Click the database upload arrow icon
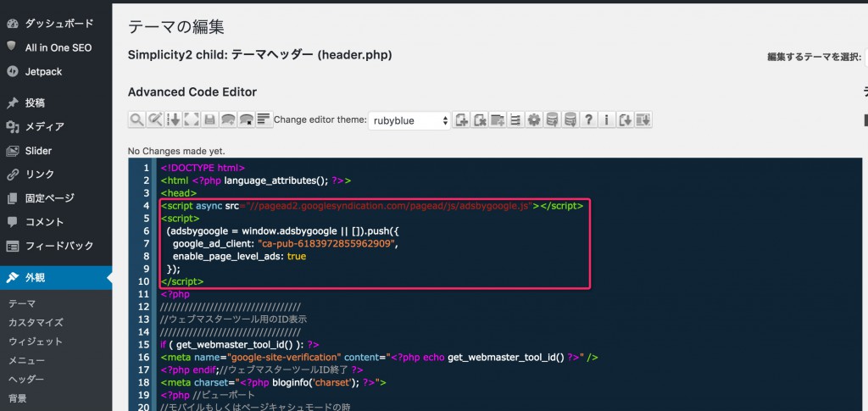868x411 pixels. tap(553, 119)
